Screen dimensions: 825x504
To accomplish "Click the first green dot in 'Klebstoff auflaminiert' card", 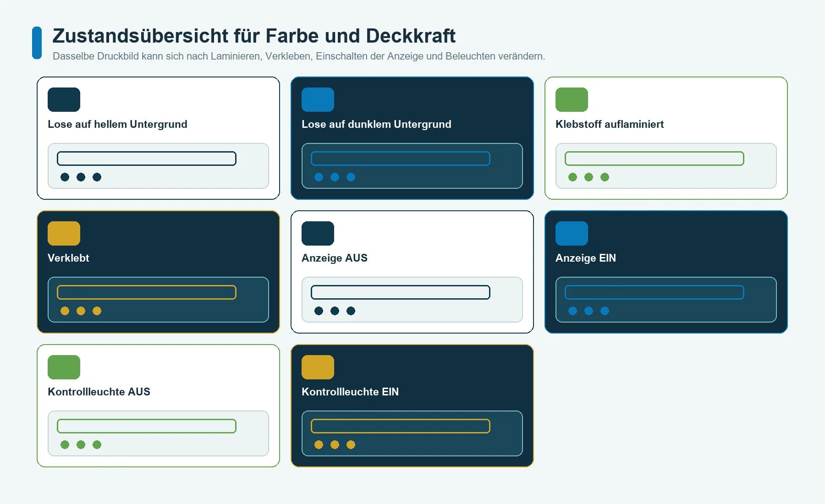I will click(572, 177).
